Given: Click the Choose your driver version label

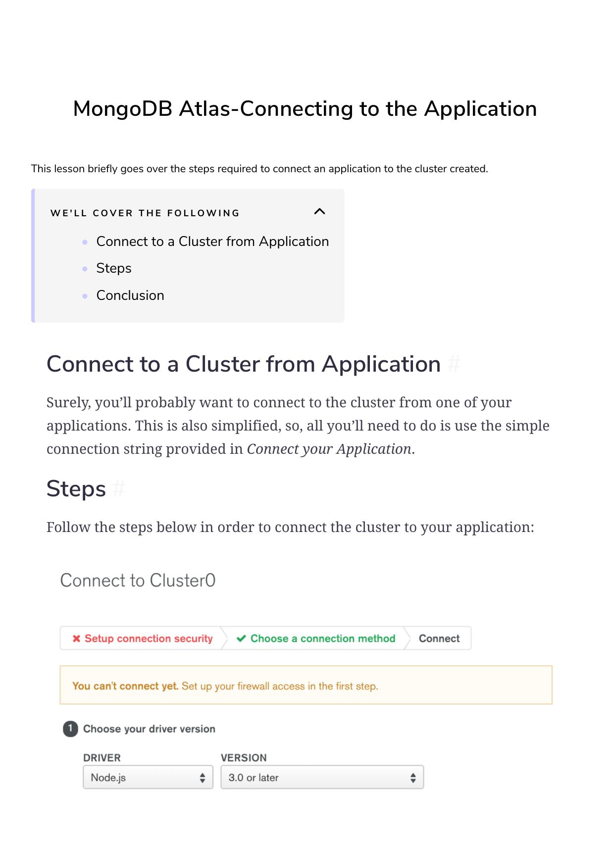Looking at the screenshot, I should tap(149, 729).
